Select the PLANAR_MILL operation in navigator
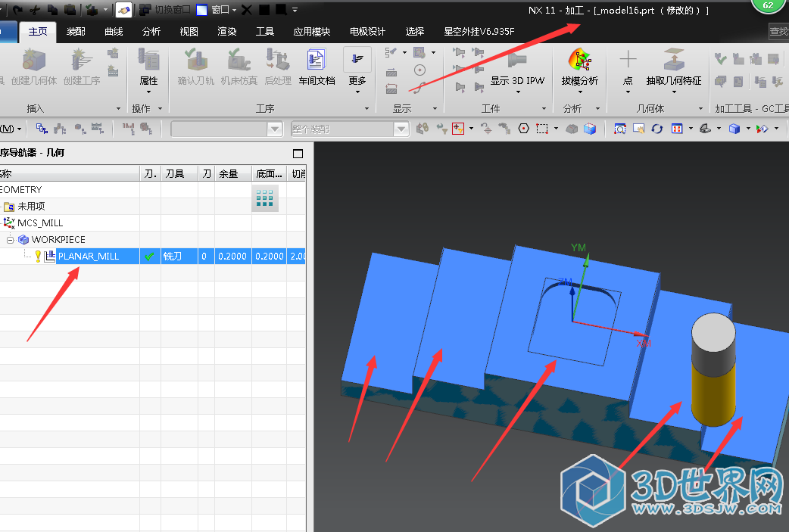Viewport: 789px width, 532px height. pos(89,257)
